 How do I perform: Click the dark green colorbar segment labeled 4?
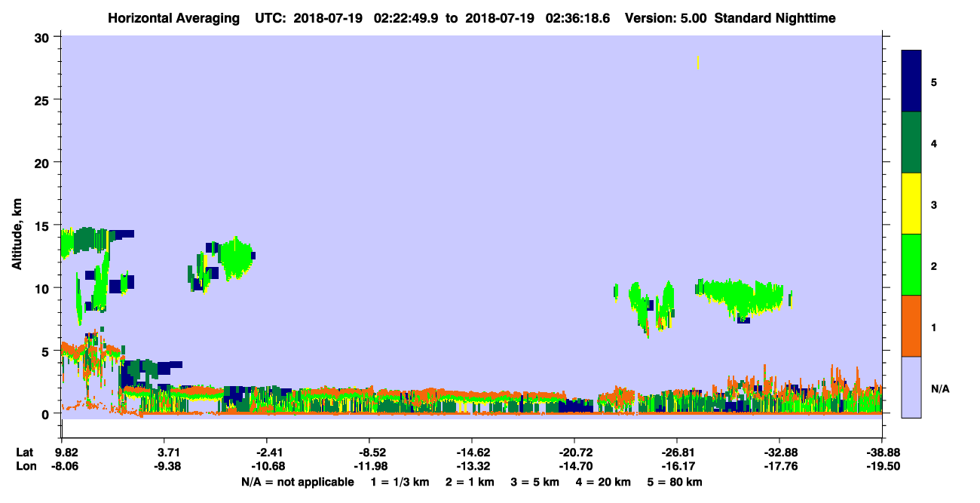[x=911, y=143]
